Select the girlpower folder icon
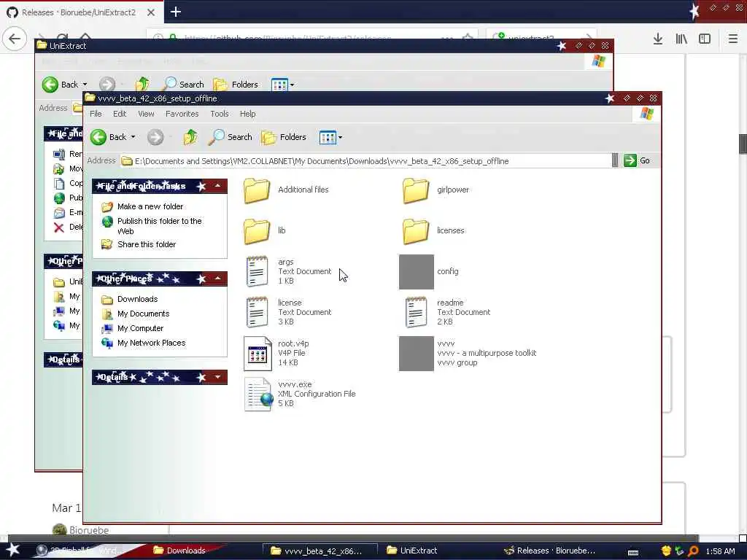The image size is (747, 560). (416, 190)
